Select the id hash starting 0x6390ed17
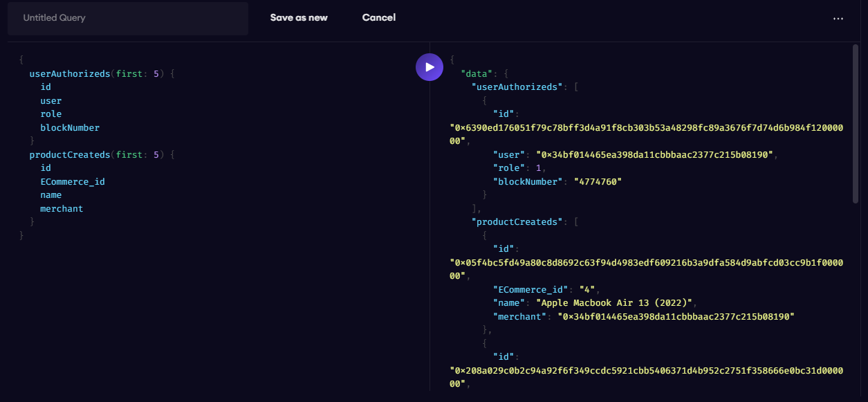 click(647, 134)
